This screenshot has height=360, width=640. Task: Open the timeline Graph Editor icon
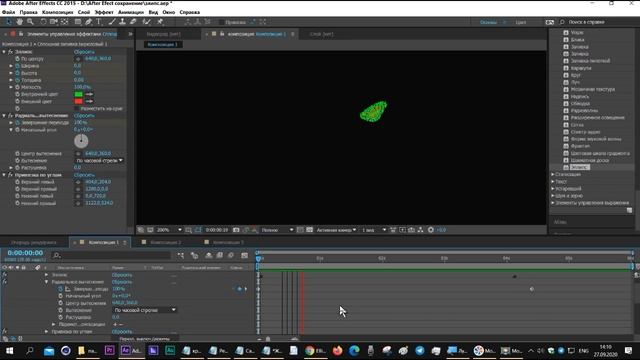pyautogui.click(x=244, y=256)
